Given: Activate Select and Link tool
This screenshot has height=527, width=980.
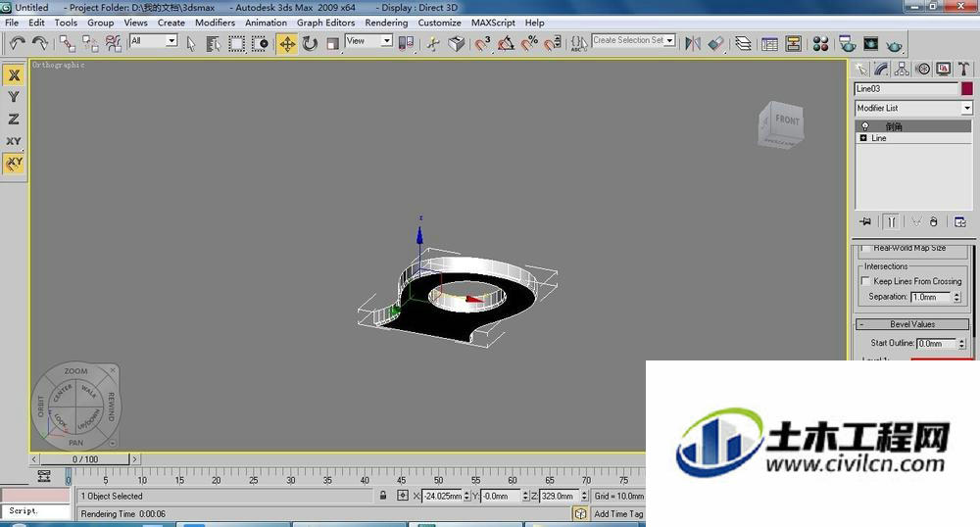Looking at the screenshot, I should coord(68,43).
